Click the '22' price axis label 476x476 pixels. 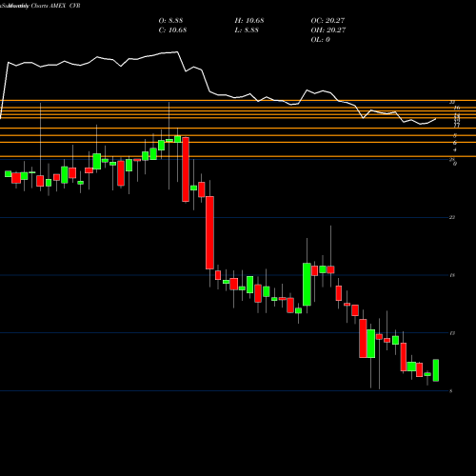click(x=452, y=217)
